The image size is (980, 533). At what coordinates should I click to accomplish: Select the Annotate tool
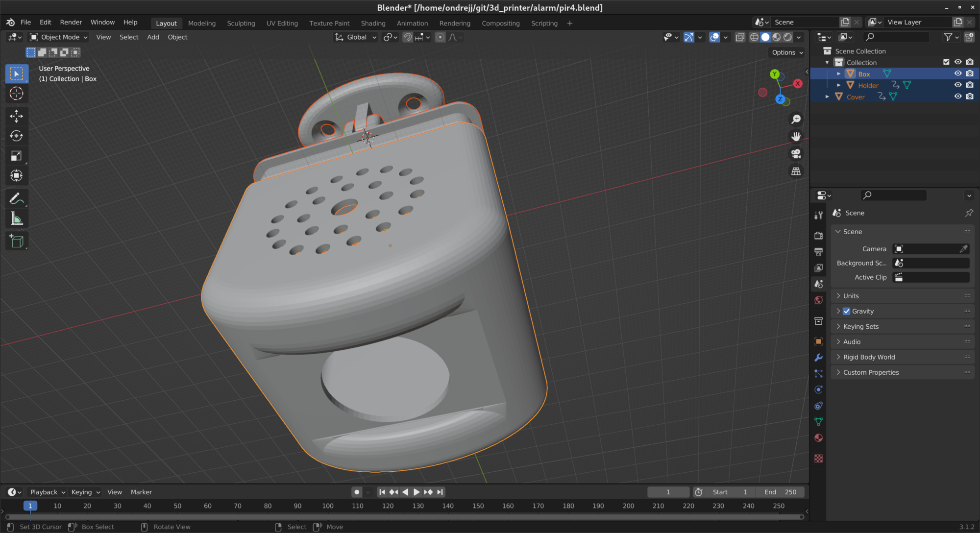coord(17,198)
